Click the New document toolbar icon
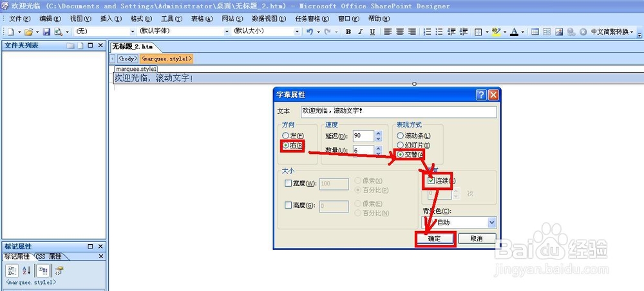The image size is (644, 291). point(11,32)
